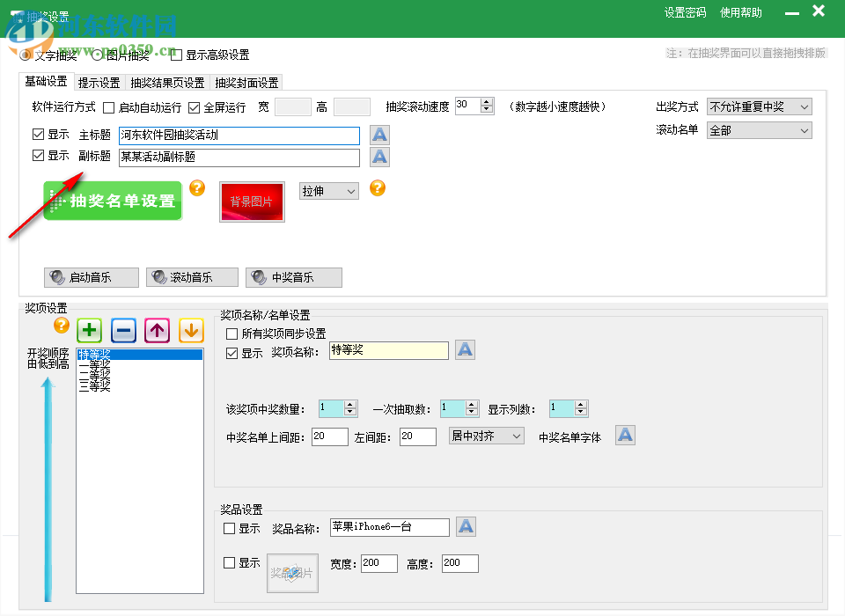
Task: Open 使用帮助 in the title bar
Action: coord(741,13)
